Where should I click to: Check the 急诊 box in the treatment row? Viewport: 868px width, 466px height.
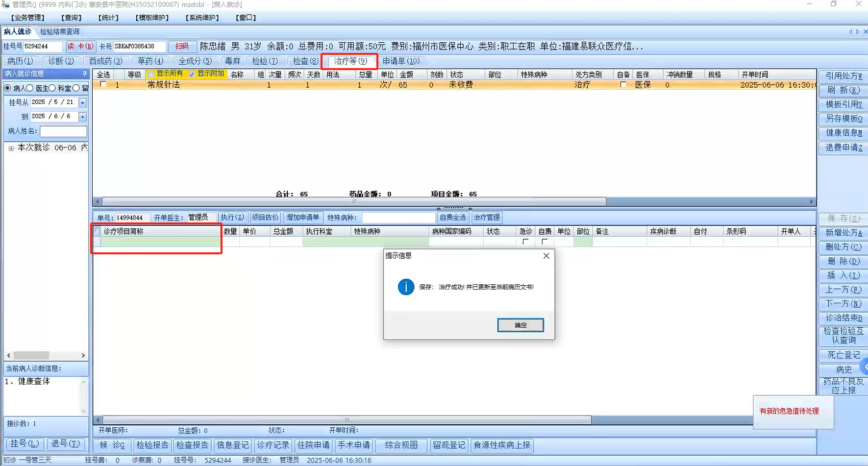pyautogui.click(x=525, y=242)
